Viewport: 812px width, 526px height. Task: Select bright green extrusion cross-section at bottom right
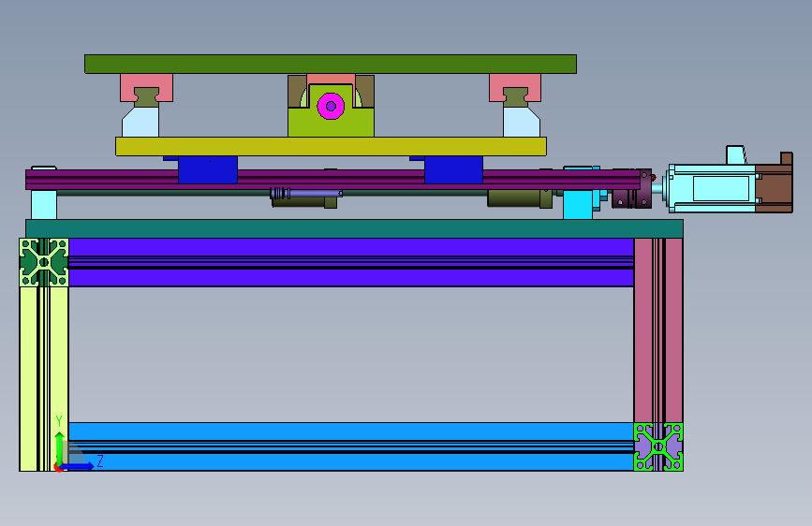(658, 446)
